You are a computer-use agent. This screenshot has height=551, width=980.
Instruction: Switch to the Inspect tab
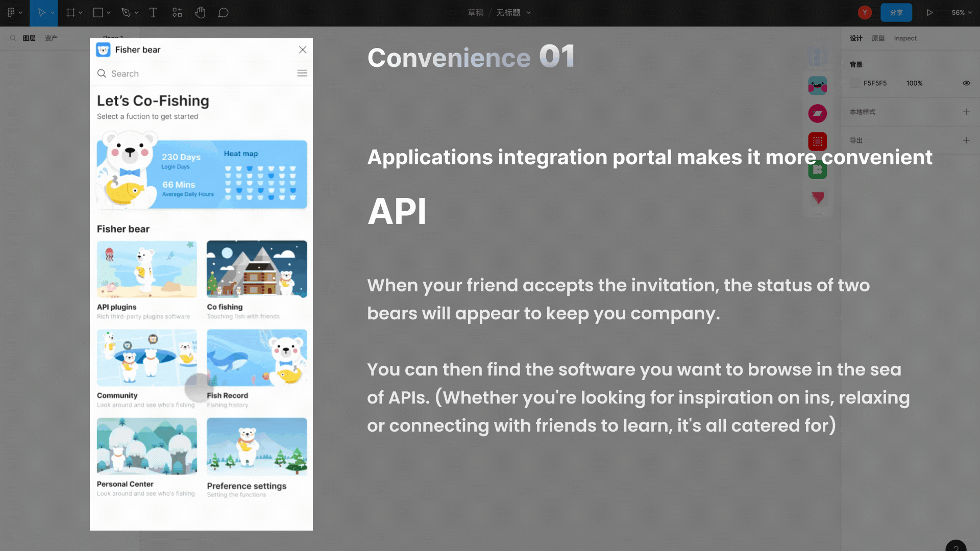(x=905, y=38)
